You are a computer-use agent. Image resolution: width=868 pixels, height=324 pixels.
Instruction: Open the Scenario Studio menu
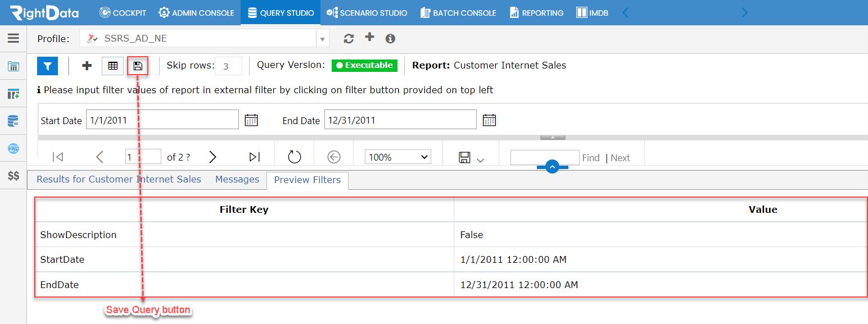367,12
